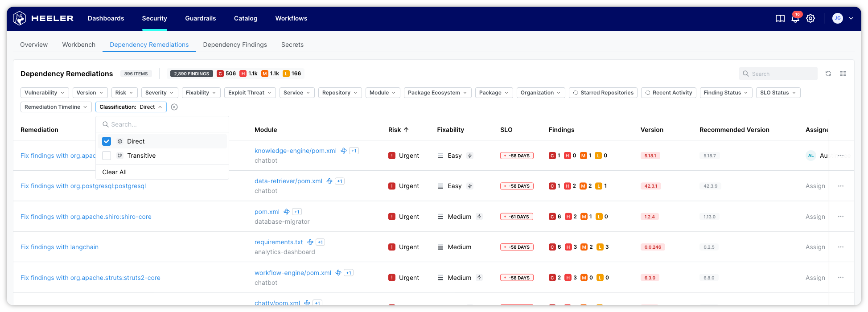Expand the Package Ecosystem filter

point(437,93)
